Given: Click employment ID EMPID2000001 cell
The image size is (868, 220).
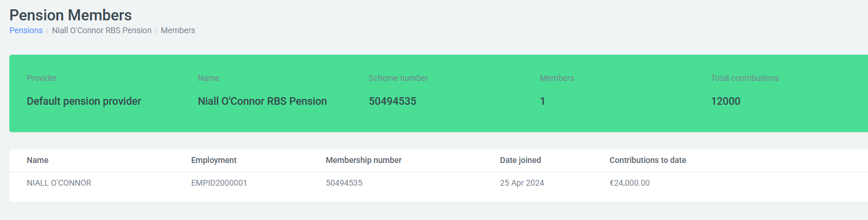Looking at the screenshot, I should click(219, 183).
